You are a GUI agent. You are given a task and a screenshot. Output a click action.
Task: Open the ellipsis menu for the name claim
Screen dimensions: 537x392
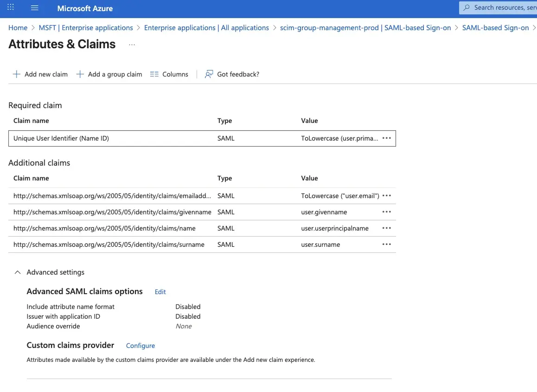point(386,228)
